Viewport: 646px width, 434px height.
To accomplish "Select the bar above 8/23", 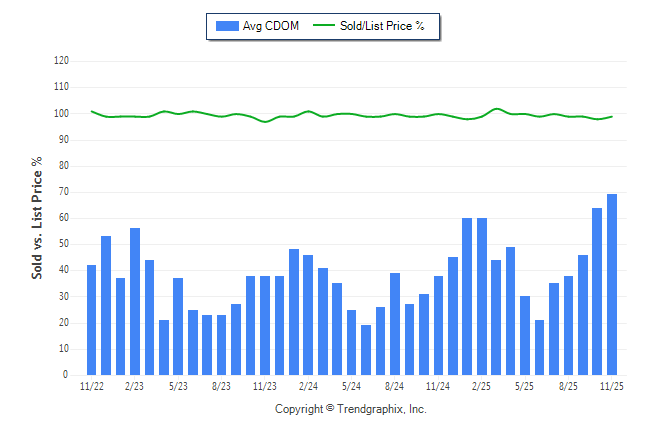I will (x=222, y=345).
